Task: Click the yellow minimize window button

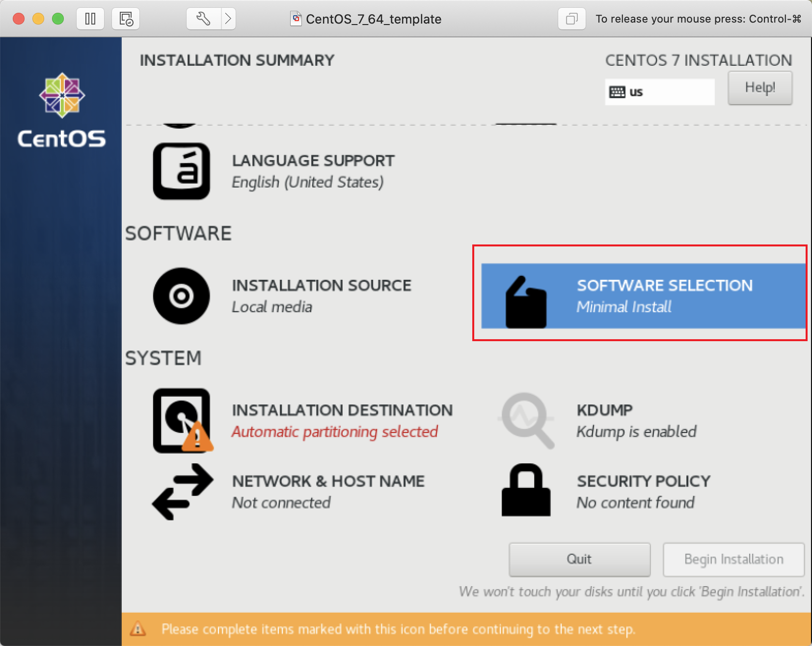Action: [x=38, y=19]
